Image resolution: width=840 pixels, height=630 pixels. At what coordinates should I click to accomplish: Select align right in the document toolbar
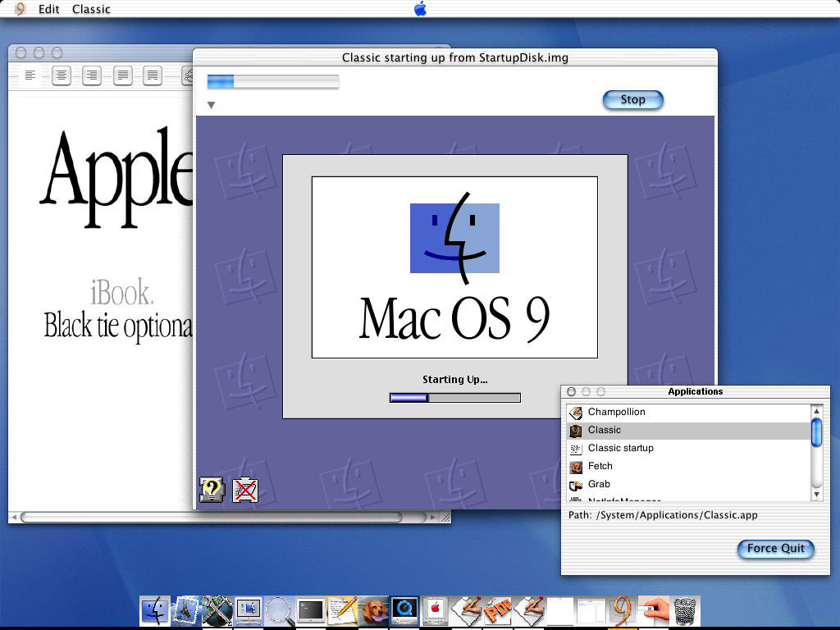[92, 75]
